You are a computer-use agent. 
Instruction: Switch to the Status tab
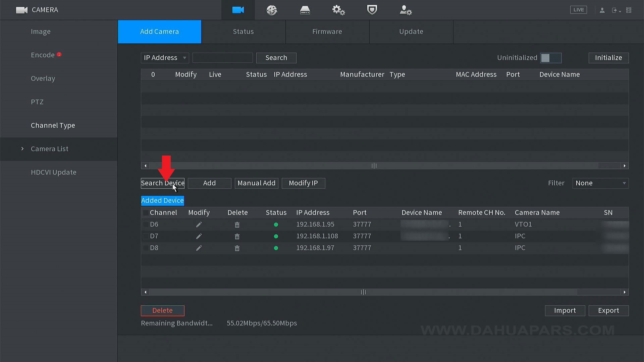click(x=243, y=32)
